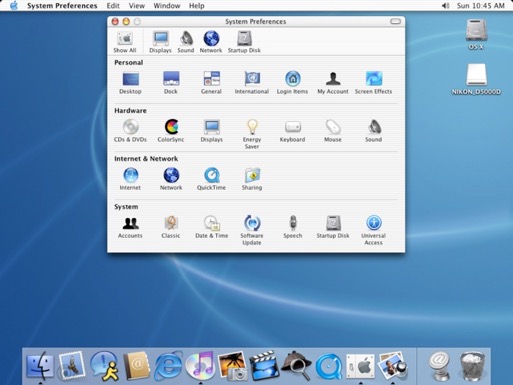The width and height of the screenshot is (513, 385).
Task: Open the My Account pane
Action: [333, 83]
